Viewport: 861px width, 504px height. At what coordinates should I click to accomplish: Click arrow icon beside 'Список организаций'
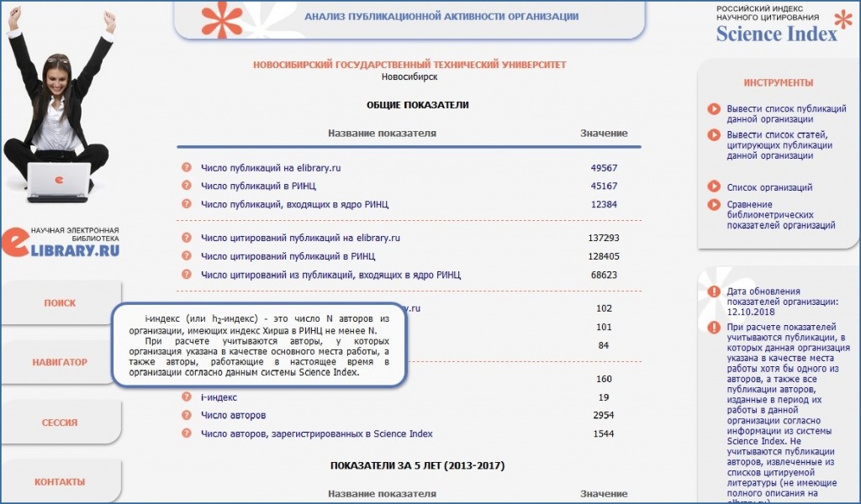714,186
